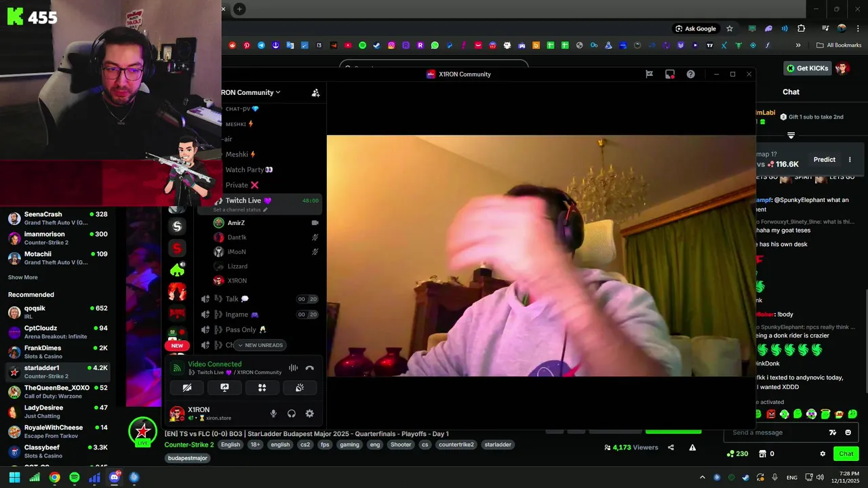Open Discord soundboard button
This screenshot has width=868, height=488.
click(299, 388)
